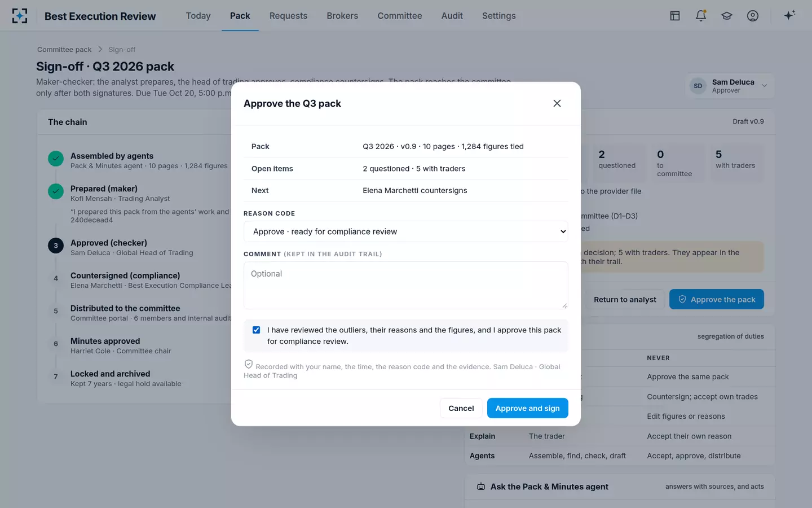Click Cancel in the approval dialog

tap(461, 408)
